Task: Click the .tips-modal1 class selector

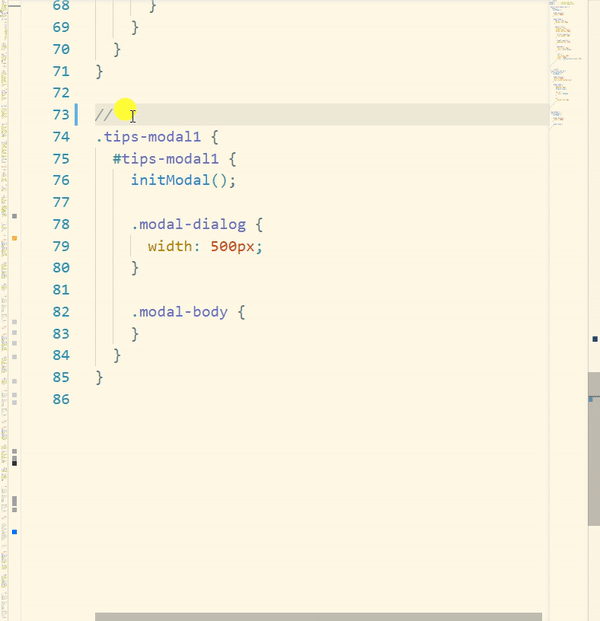Action: 148,137
